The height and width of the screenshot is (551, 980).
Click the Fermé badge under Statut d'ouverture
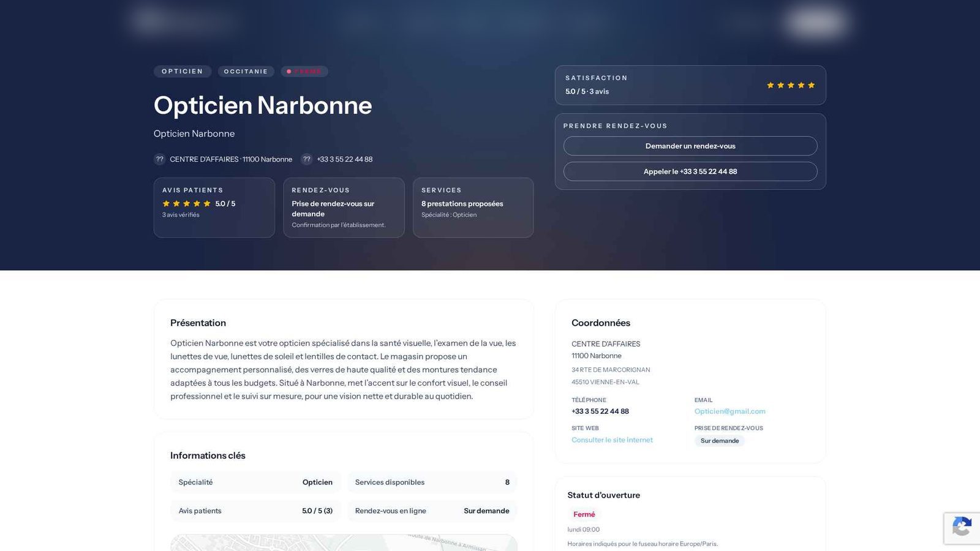(584, 514)
